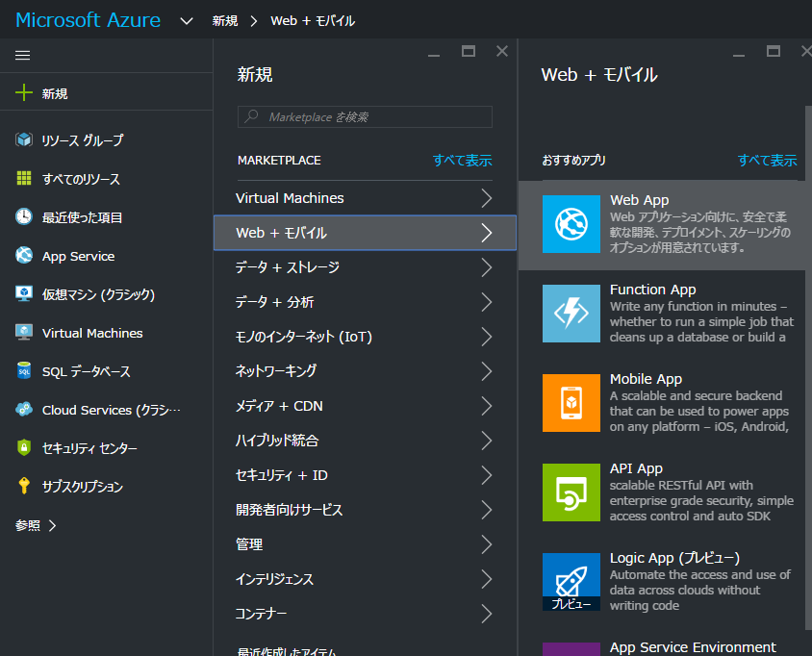Click the Logic App rocket icon
Image resolution: width=812 pixels, height=656 pixels.
coord(571,582)
